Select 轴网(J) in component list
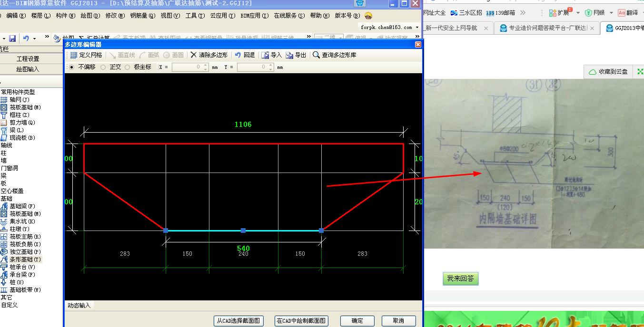Image resolution: width=644 pixels, height=327 pixels. tap(15, 100)
